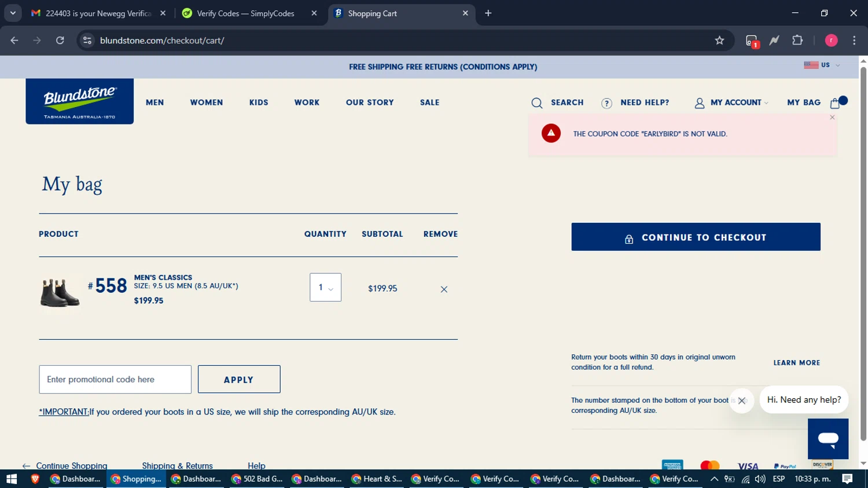Open the browser extensions puzzle icon
The width and height of the screenshot is (868, 488).
797,41
